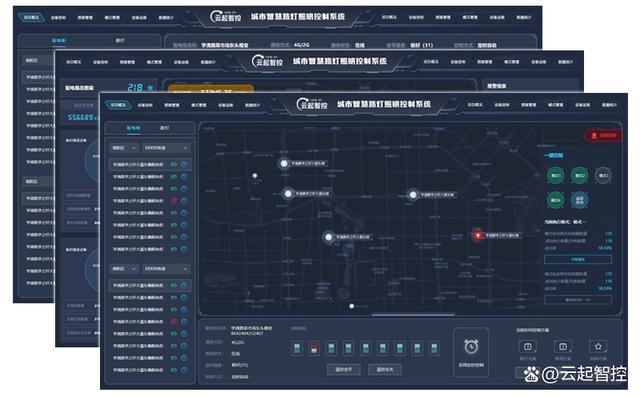The width and height of the screenshot is (640, 397).
Task: Click the 遥控全开 remote all-on button
Action: coord(344,369)
